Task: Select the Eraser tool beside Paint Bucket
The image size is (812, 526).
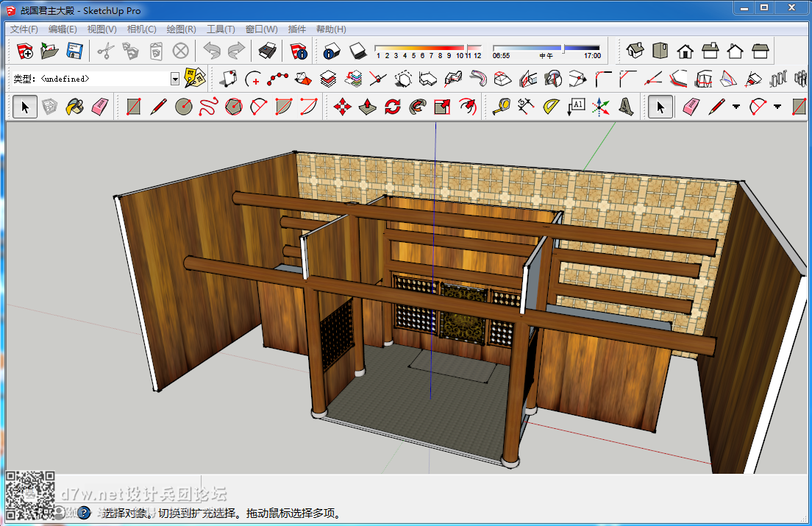Action: click(x=100, y=107)
